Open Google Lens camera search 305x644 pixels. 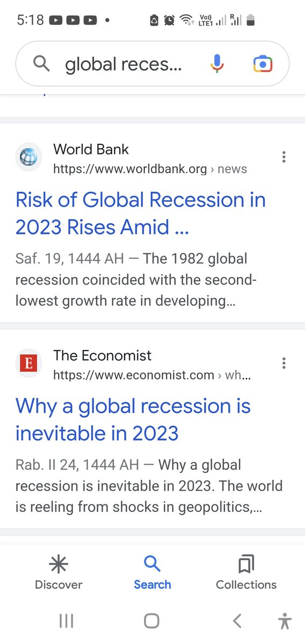[263, 64]
